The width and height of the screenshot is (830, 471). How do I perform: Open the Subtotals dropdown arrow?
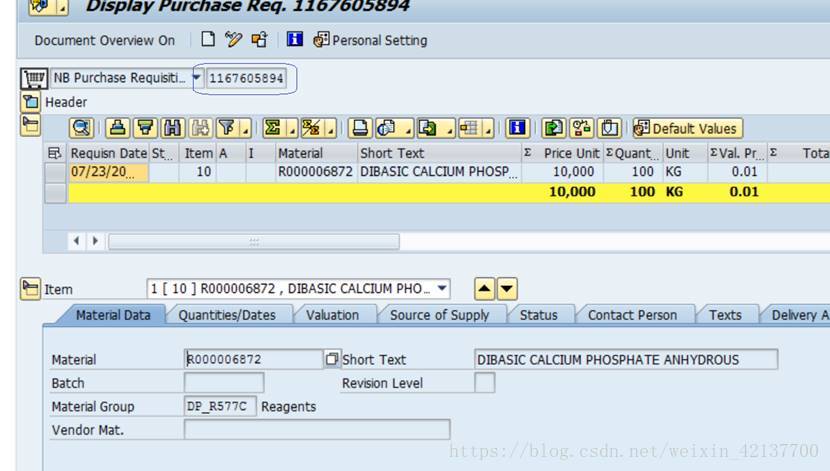[331, 129]
